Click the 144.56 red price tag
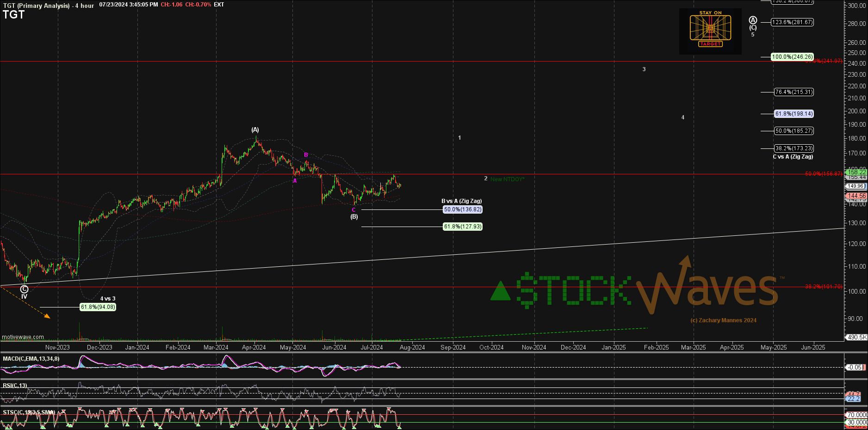 pos(856,196)
